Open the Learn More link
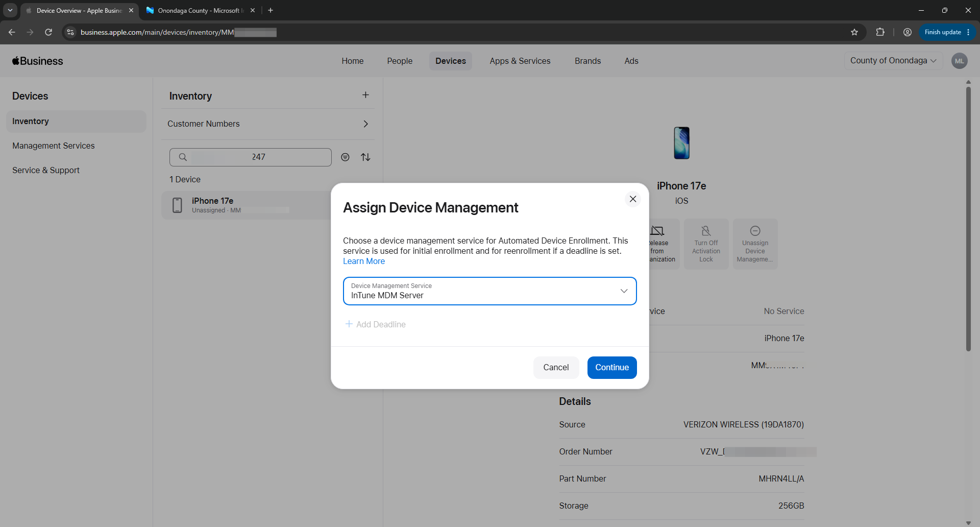The image size is (980, 527). pyautogui.click(x=364, y=261)
